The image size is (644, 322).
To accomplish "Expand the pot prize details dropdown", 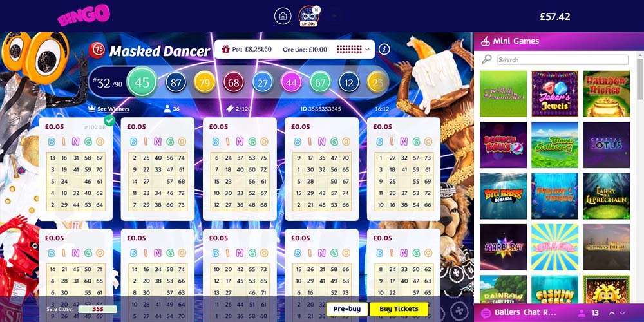I will [367, 50].
